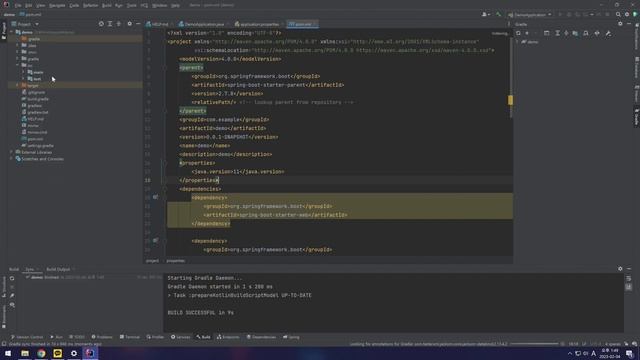Expand the .idea folder

click(17, 45)
